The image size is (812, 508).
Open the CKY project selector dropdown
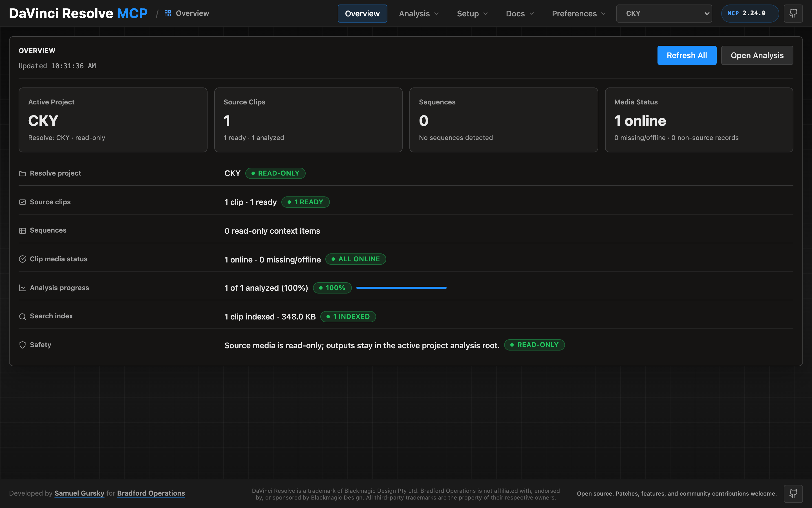pyautogui.click(x=664, y=14)
